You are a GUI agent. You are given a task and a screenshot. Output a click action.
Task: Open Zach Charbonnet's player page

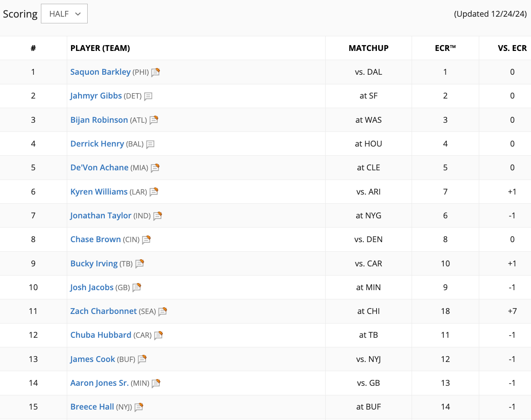(x=104, y=311)
